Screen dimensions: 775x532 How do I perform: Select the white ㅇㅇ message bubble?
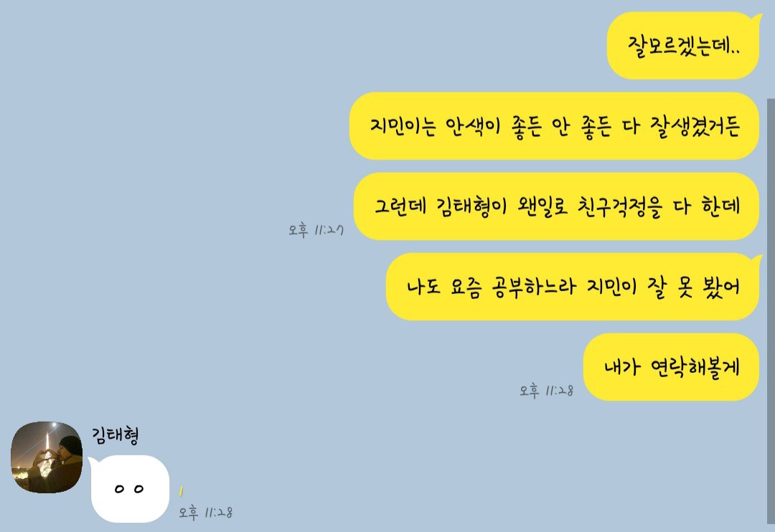(129, 488)
